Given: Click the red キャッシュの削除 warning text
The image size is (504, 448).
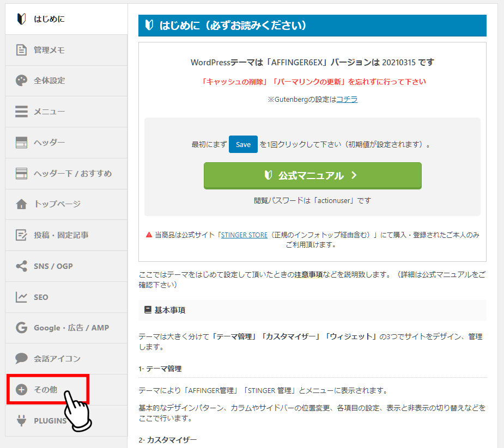Looking at the screenshot, I should [313, 82].
